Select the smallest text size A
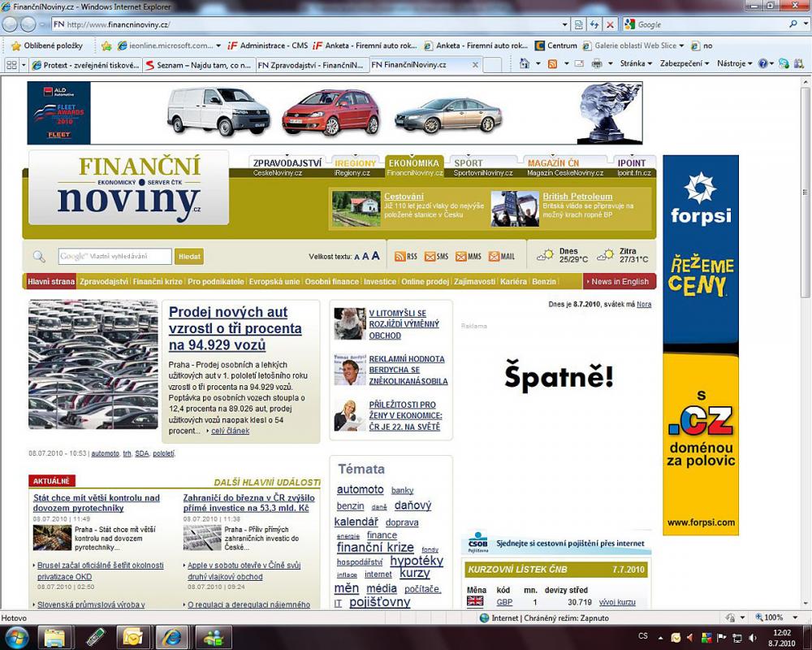812x650 pixels. pos(356,257)
